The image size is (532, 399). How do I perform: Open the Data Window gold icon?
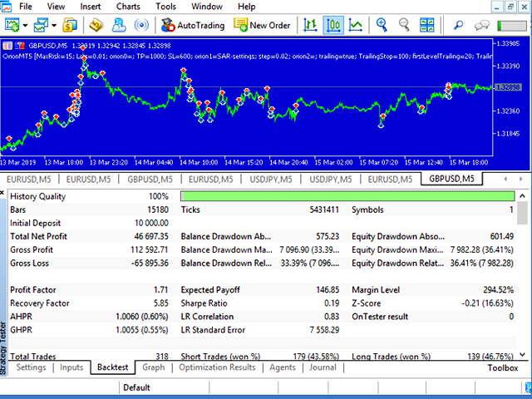[96, 25]
